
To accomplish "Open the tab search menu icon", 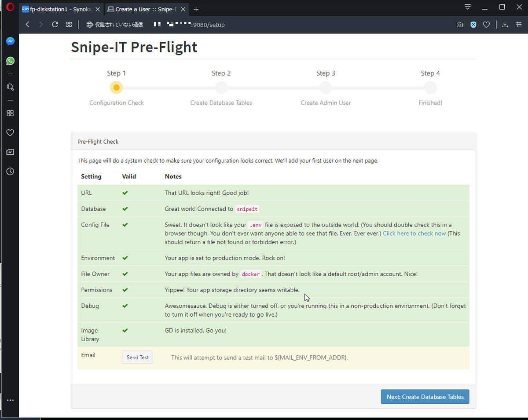I will point(468,7).
